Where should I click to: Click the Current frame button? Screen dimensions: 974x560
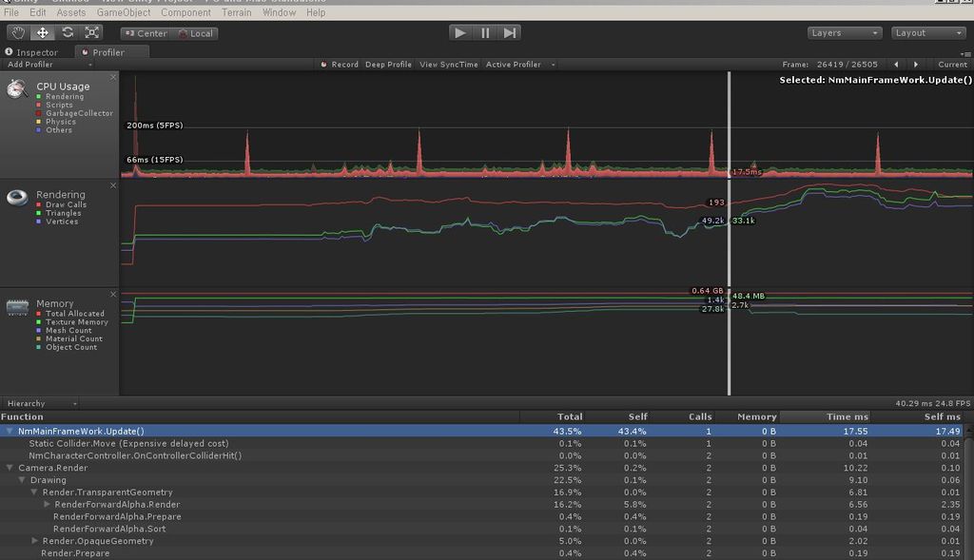(952, 65)
